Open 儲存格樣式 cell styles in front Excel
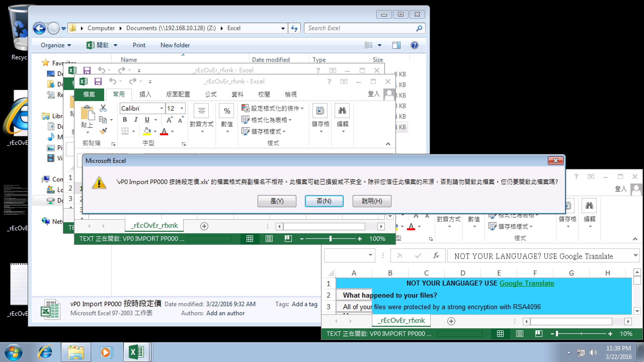 pyautogui.click(x=263, y=131)
